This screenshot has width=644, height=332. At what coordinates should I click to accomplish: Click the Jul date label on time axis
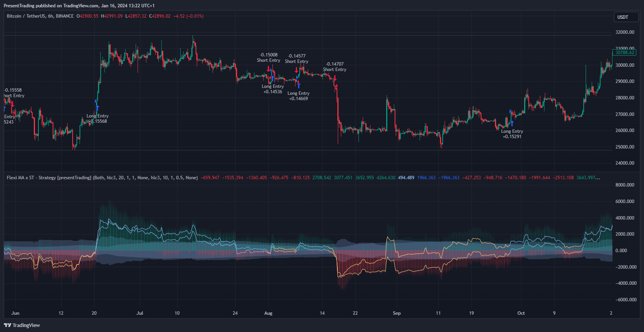(x=140, y=313)
